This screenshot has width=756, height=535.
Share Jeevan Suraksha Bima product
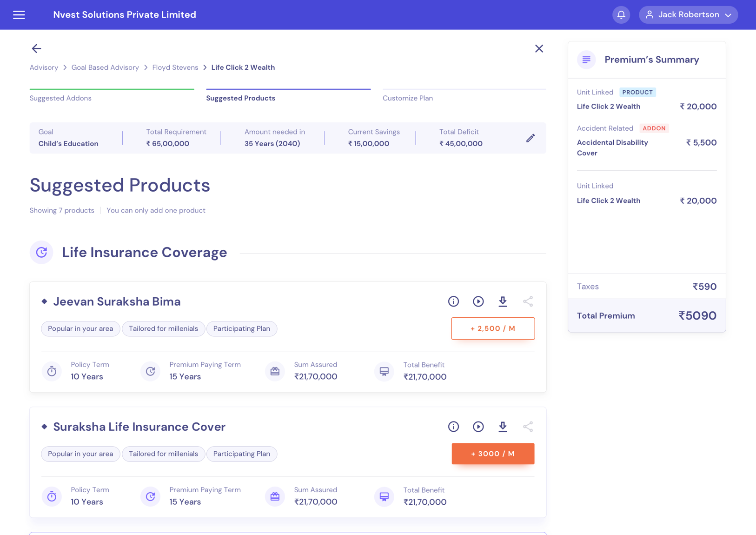click(x=528, y=301)
